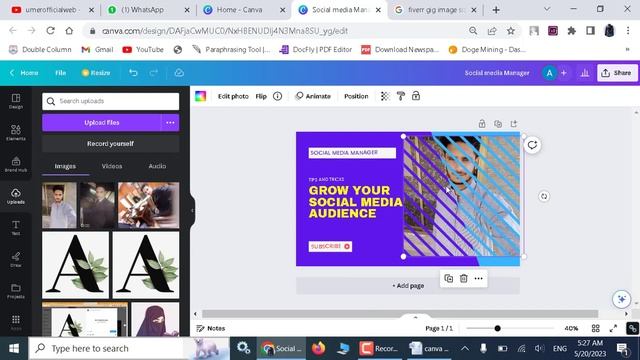Adjust the zoom slider handle
This screenshot has height=360, width=640.
(497, 328)
